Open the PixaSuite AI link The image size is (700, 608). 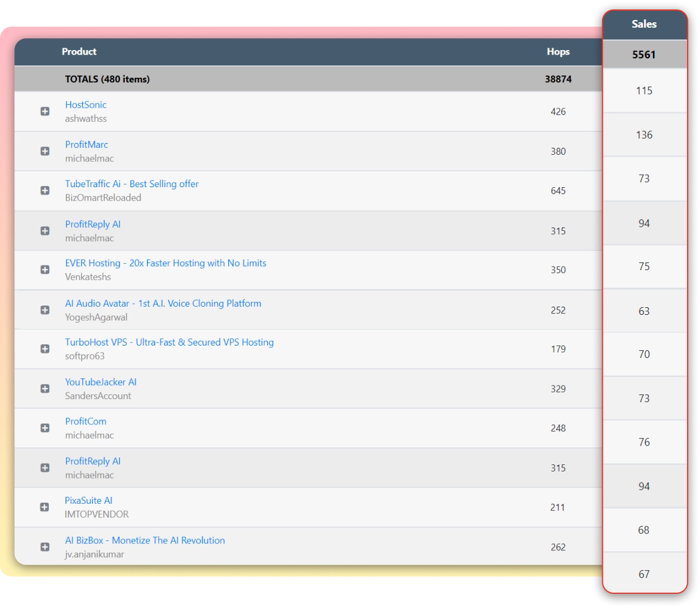(x=88, y=500)
